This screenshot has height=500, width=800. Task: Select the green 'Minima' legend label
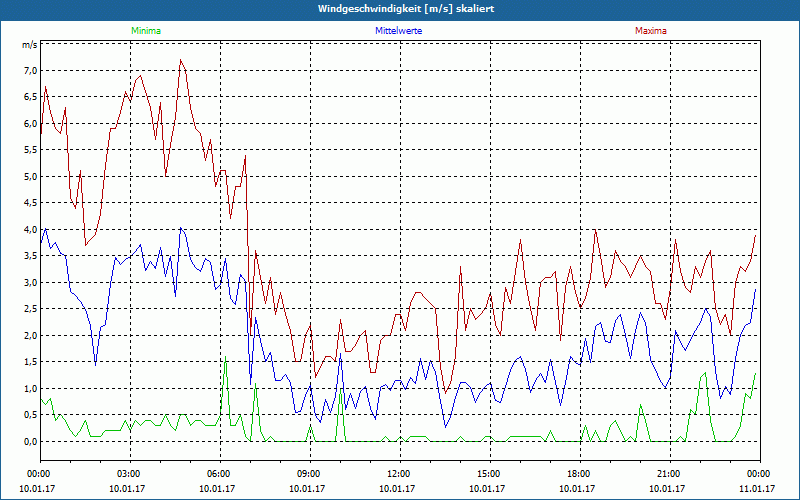coord(146,31)
